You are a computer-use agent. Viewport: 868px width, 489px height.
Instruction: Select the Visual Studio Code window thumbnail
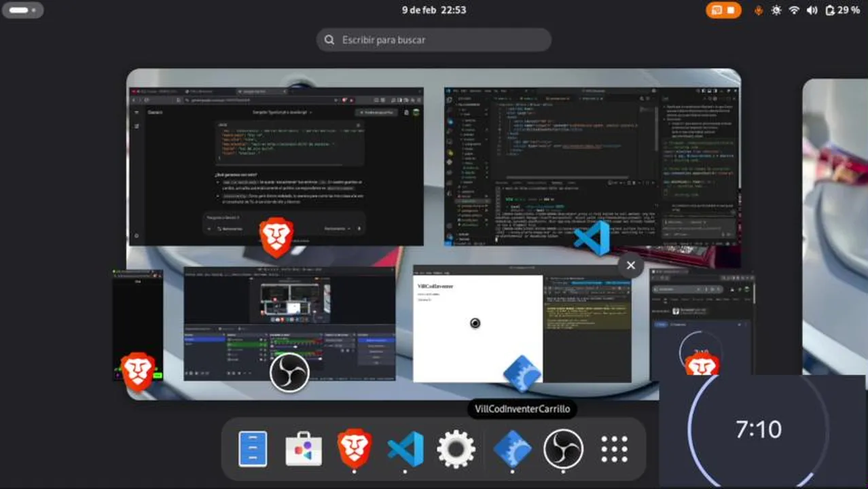click(x=592, y=165)
